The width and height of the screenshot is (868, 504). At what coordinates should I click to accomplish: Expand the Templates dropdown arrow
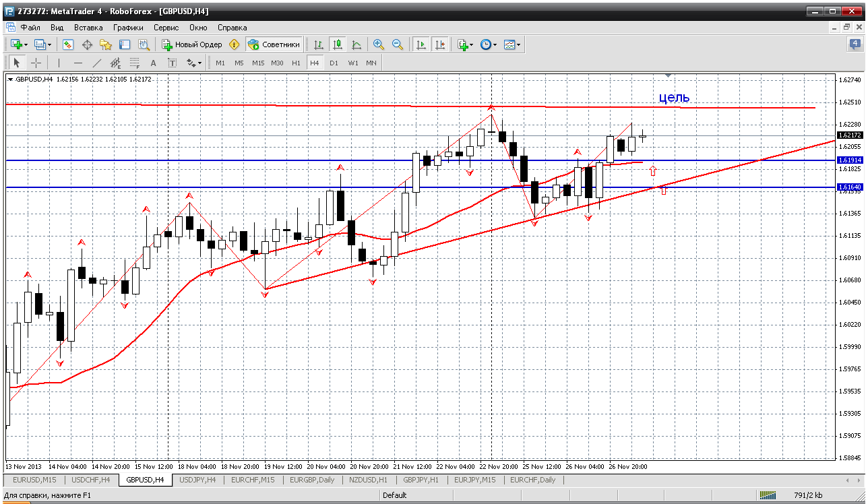pos(519,44)
